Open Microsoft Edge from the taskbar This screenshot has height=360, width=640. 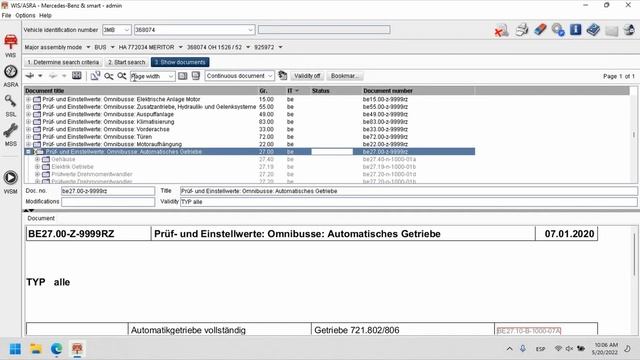pos(56,349)
